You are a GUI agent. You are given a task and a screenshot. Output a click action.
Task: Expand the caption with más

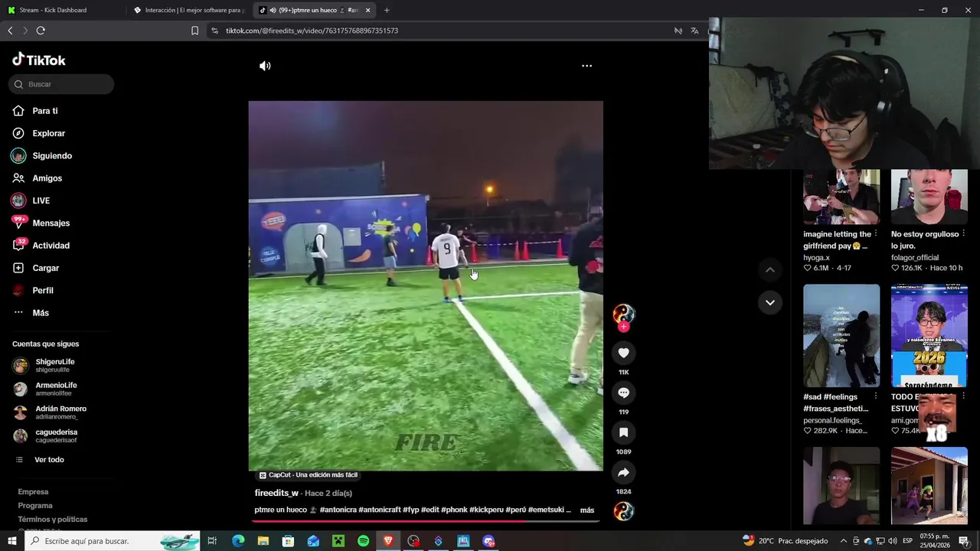(586, 510)
